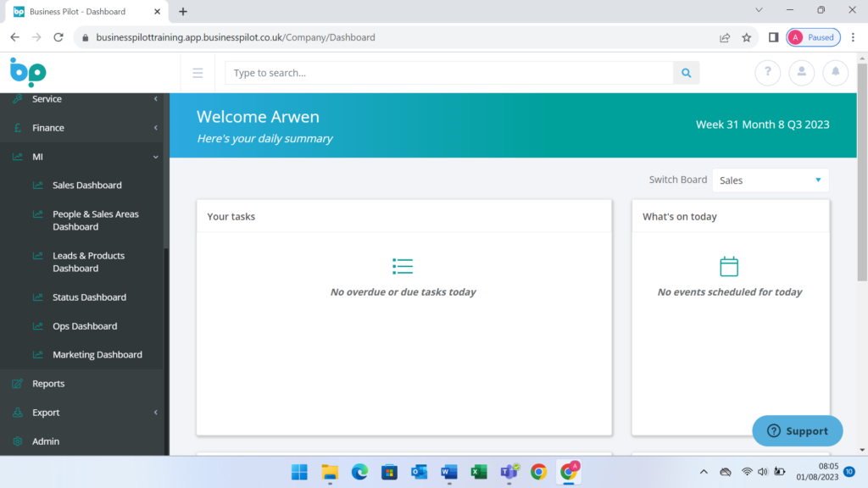Launch Excel from the taskbar
This screenshot has width=868, height=488.
click(x=479, y=472)
